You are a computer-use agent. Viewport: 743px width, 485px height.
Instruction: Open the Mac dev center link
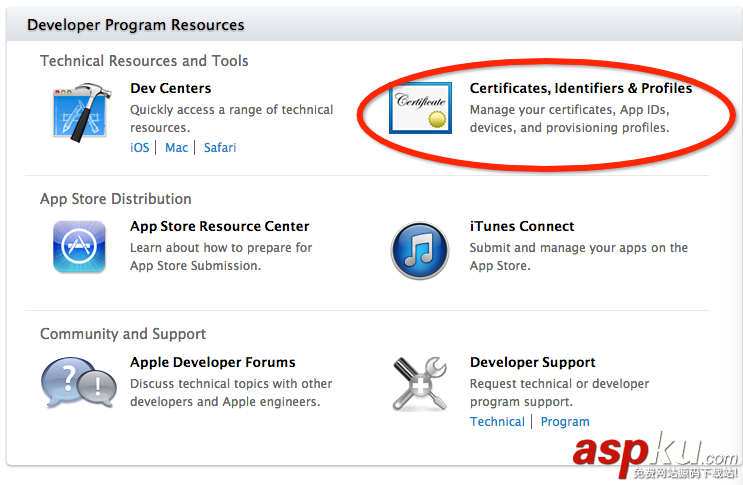coord(177,147)
